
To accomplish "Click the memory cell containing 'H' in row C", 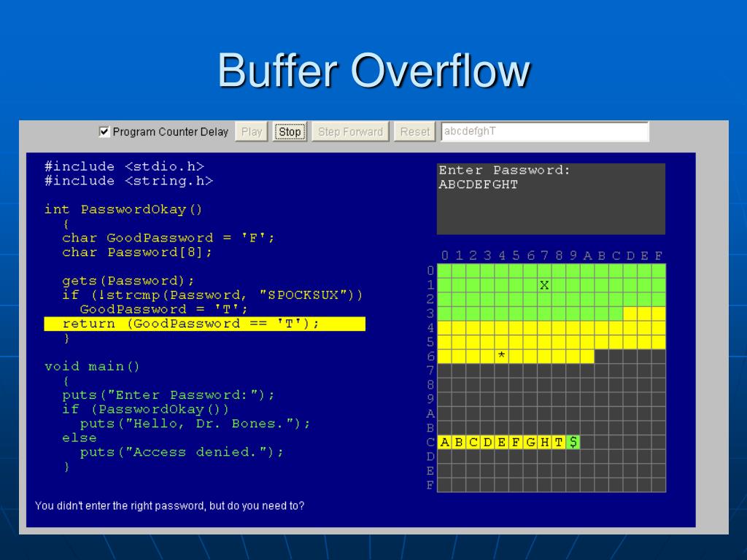I will pyautogui.click(x=544, y=442).
